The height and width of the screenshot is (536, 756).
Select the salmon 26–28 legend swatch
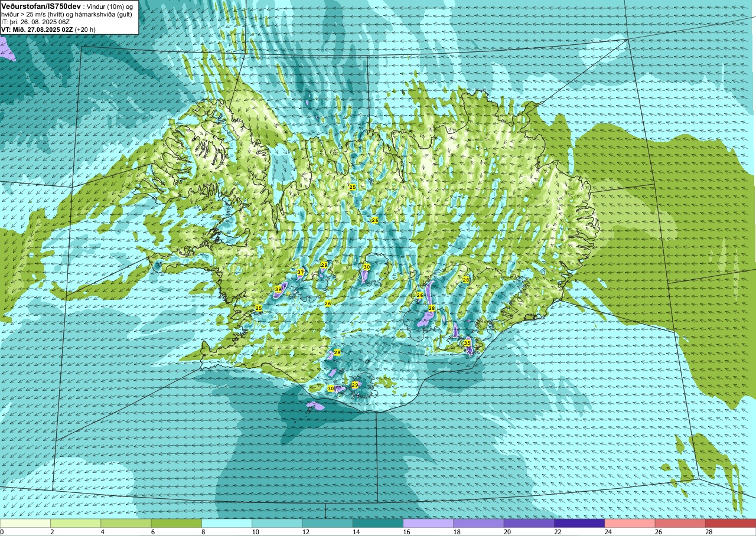(x=680, y=523)
